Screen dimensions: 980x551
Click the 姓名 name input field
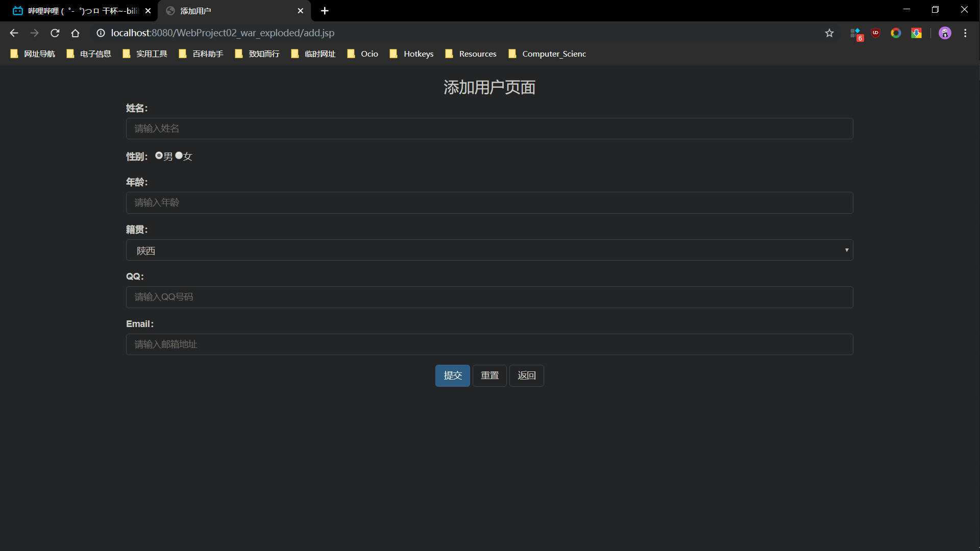489,129
